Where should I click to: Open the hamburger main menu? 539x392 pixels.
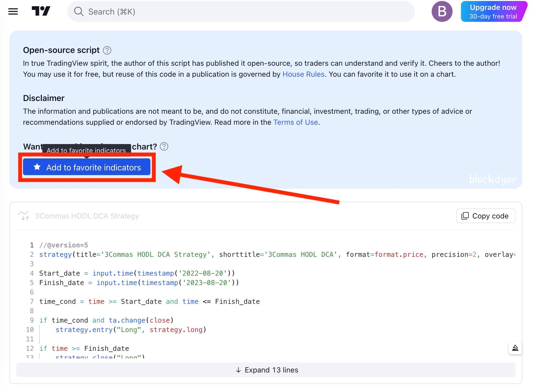(13, 12)
